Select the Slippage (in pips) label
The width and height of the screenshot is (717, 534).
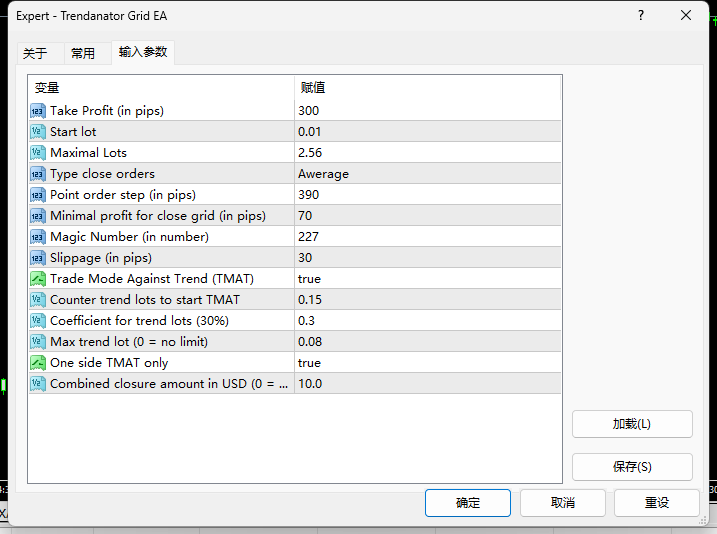[101, 258]
